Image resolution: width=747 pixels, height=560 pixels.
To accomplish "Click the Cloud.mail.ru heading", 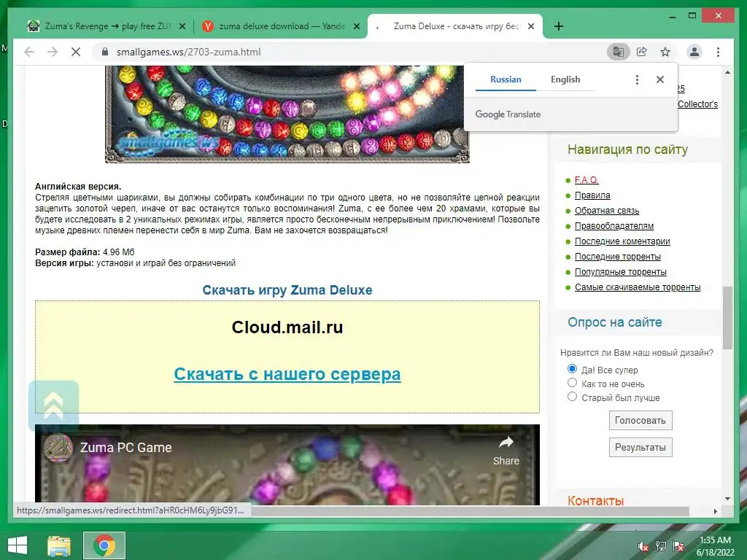I will pos(287,327).
